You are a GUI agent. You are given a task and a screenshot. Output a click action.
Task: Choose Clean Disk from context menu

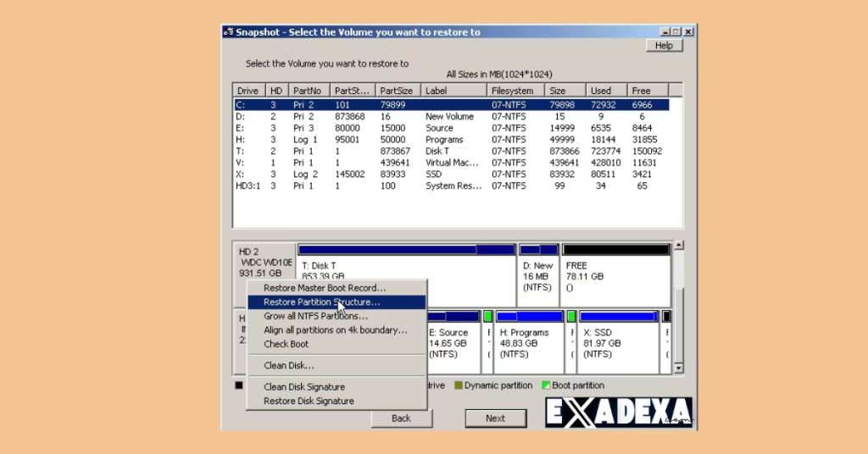pyautogui.click(x=336, y=366)
